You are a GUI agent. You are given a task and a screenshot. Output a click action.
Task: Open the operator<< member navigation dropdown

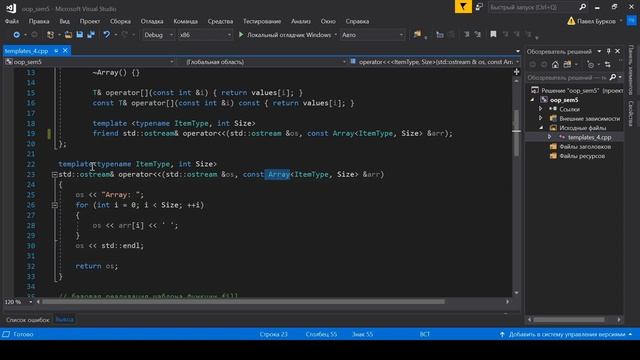434,62
